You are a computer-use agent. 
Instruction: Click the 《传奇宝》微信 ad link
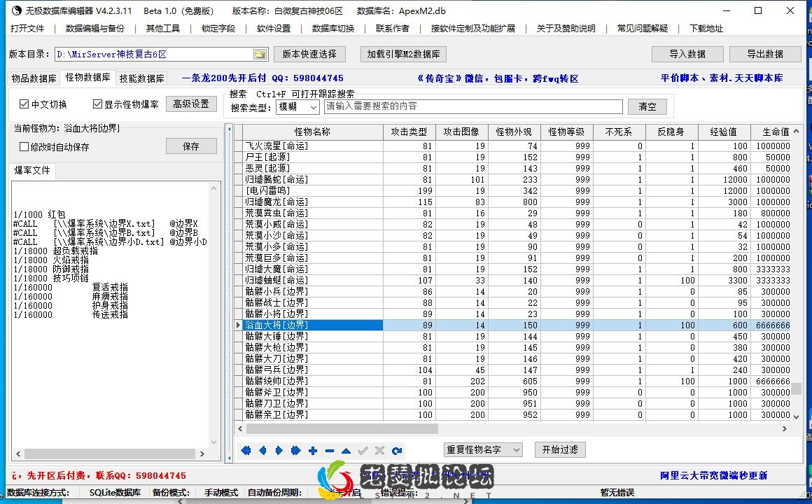point(498,78)
